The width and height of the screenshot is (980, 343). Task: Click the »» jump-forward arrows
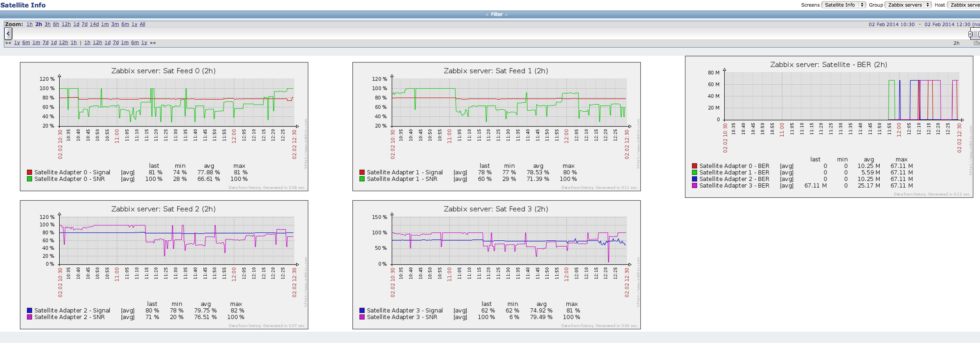click(x=153, y=43)
